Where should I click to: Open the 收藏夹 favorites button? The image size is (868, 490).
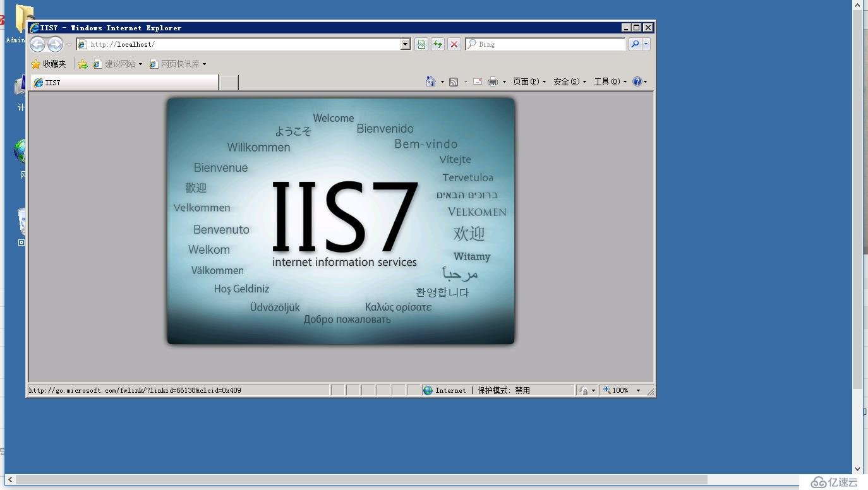[49, 64]
